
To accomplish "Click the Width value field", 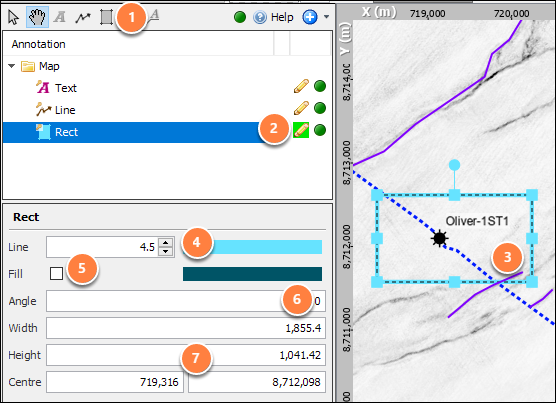I will pos(186,328).
